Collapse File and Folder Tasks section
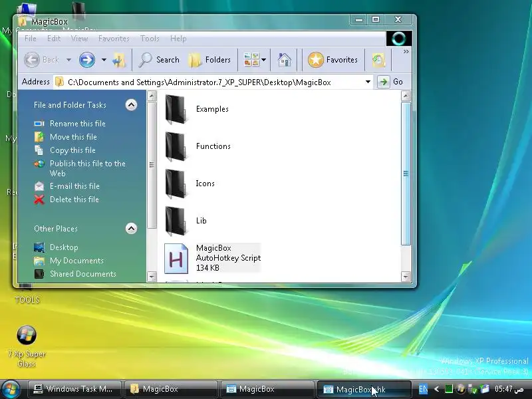The height and width of the screenshot is (399, 532). pyautogui.click(x=131, y=105)
